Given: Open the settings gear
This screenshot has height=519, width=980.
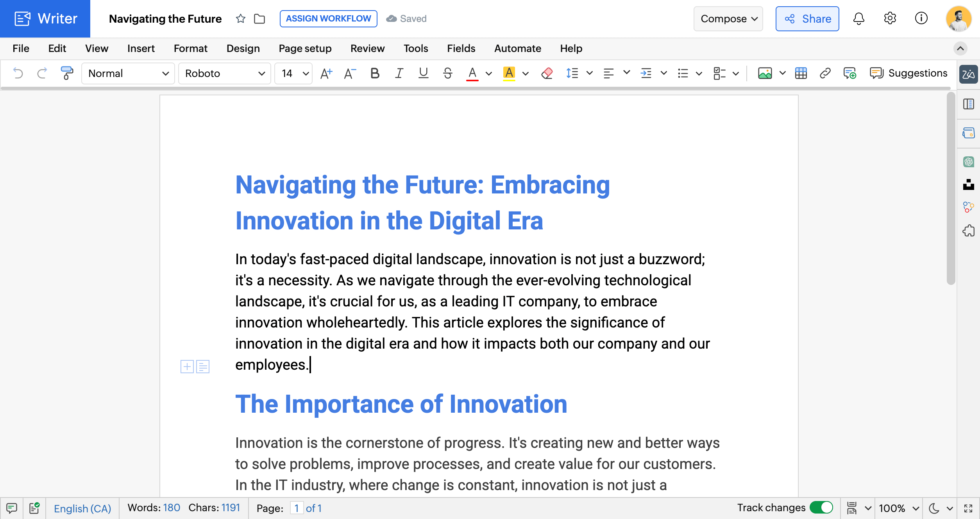Looking at the screenshot, I should [x=890, y=18].
